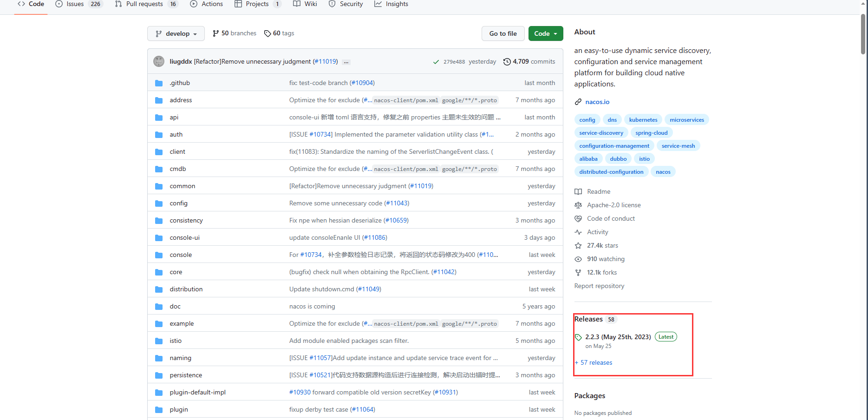
Task: Open pull request #11086 link
Action: (376, 237)
